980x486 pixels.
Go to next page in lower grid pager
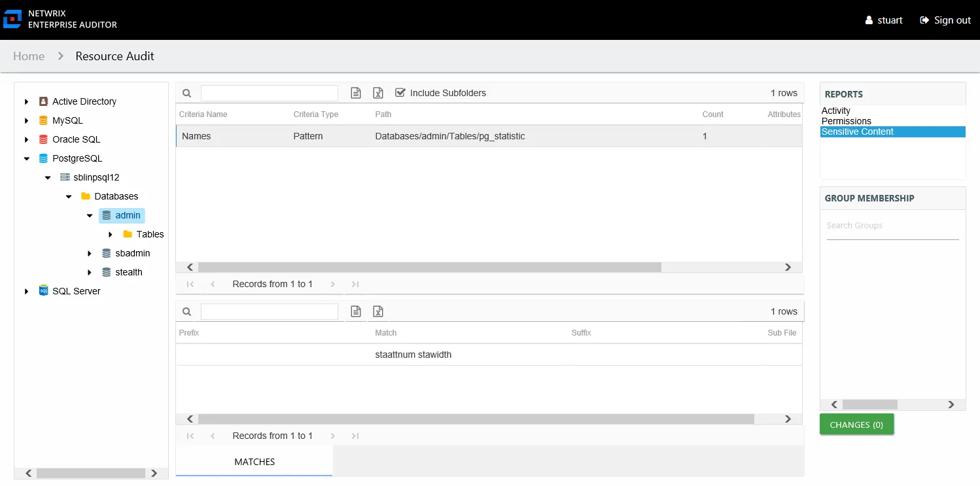[333, 436]
